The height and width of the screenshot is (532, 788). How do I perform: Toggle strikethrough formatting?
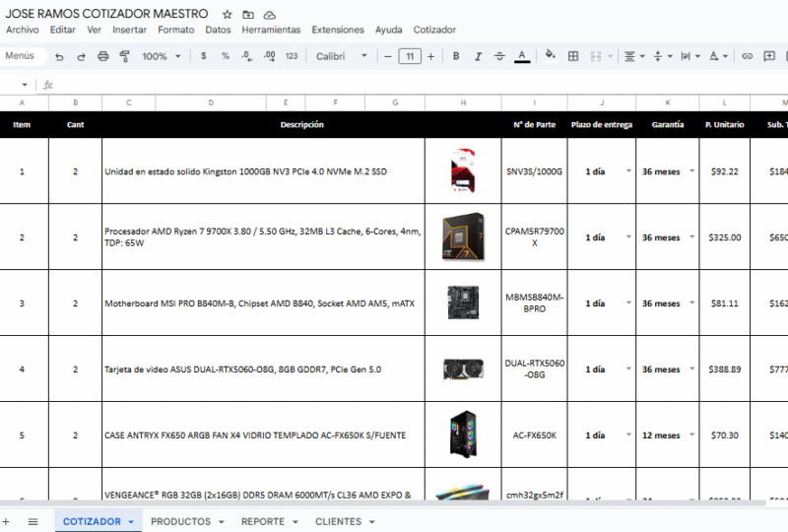tap(499, 56)
